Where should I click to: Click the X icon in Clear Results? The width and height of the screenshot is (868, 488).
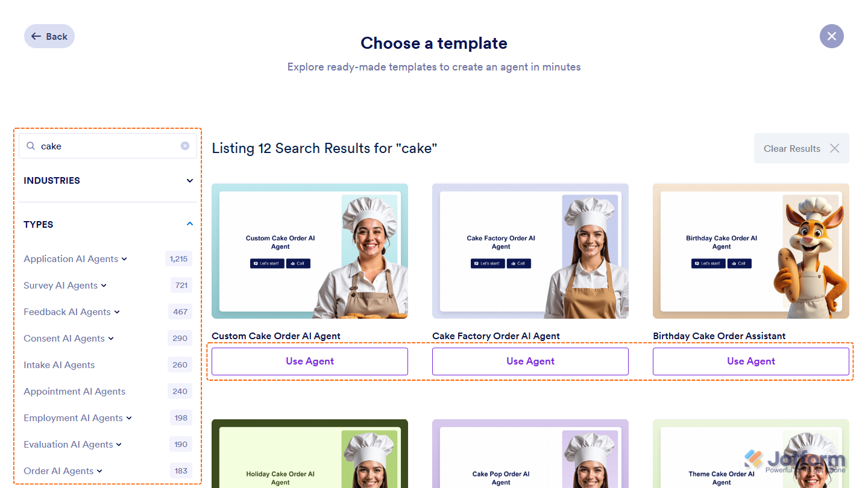pos(835,148)
